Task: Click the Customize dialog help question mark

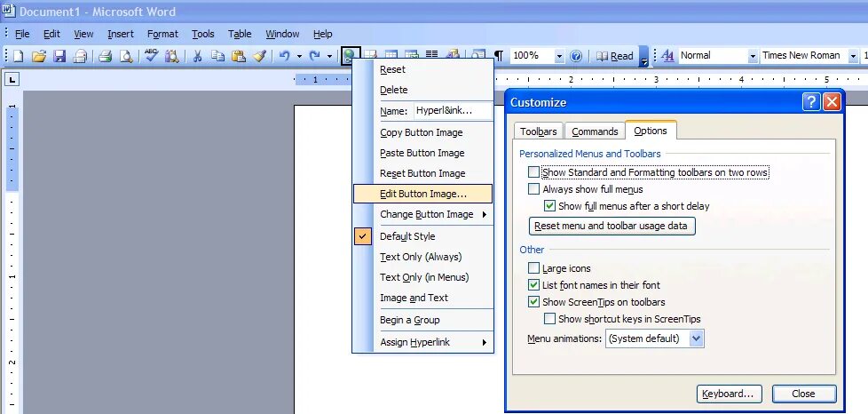Action: [x=811, y=102]
